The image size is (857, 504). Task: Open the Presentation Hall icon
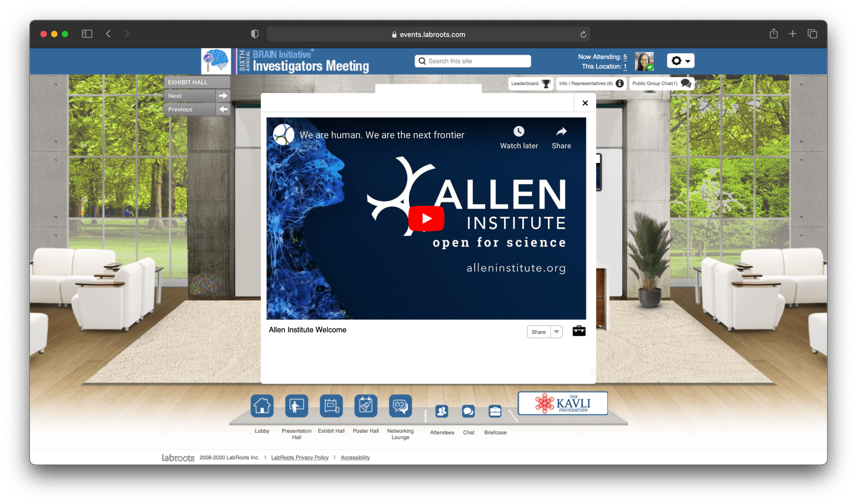coord(297,406)
